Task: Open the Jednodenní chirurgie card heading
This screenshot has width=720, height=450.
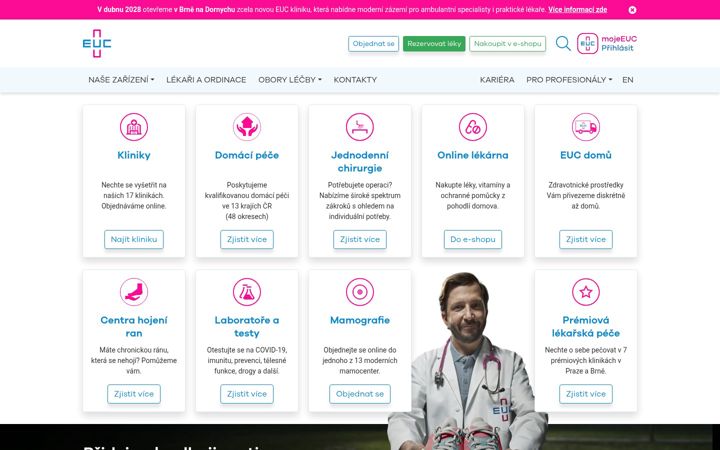Action: coord(360,162)
